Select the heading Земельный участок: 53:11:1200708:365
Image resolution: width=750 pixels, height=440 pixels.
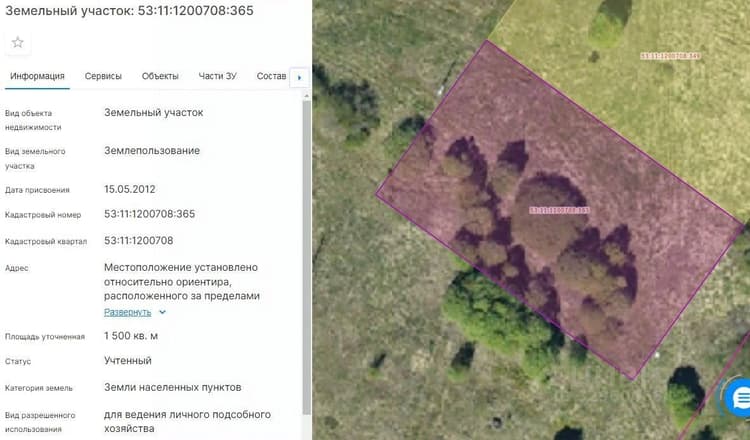pyautogui.click(x=129, y=11)
